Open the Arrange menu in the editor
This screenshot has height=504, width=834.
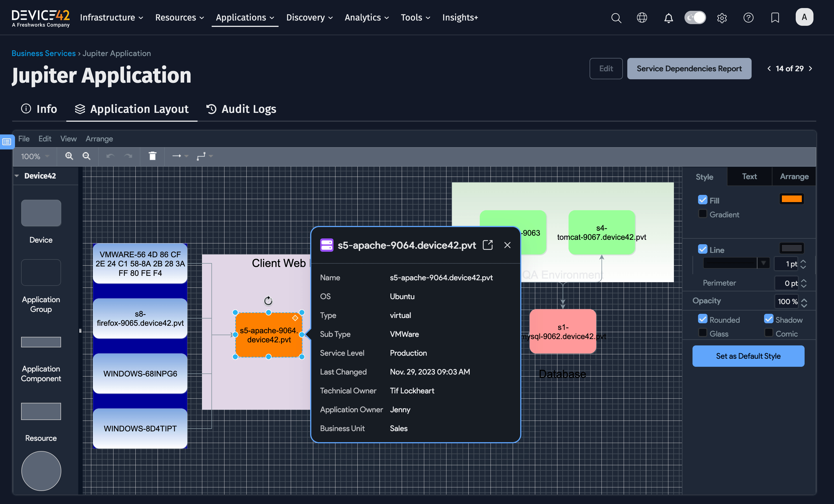(99, 139)
